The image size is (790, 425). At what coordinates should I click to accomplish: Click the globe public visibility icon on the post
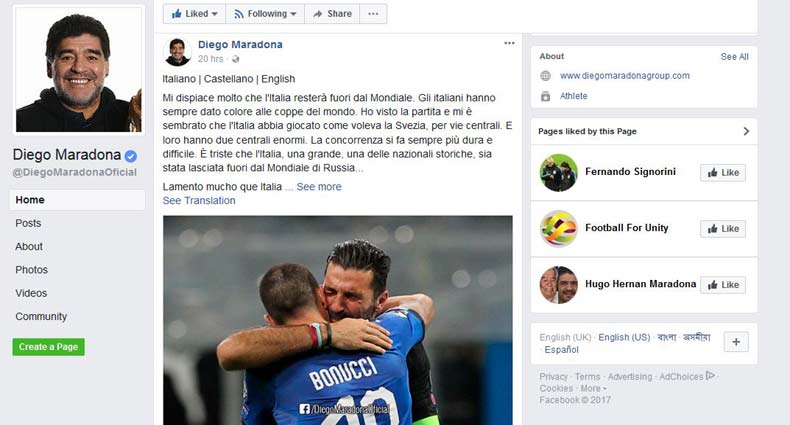click(x=235, y=59)
